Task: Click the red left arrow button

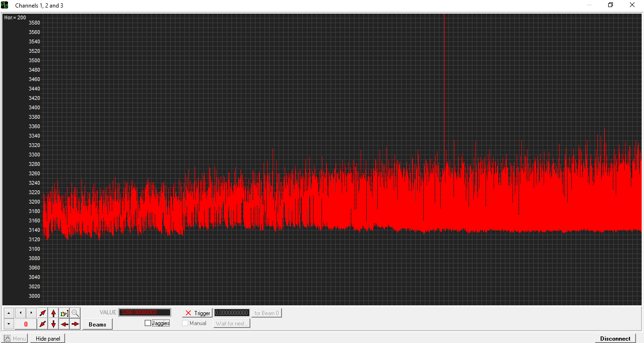Action: pyautogui.click(x=65, y=324)
